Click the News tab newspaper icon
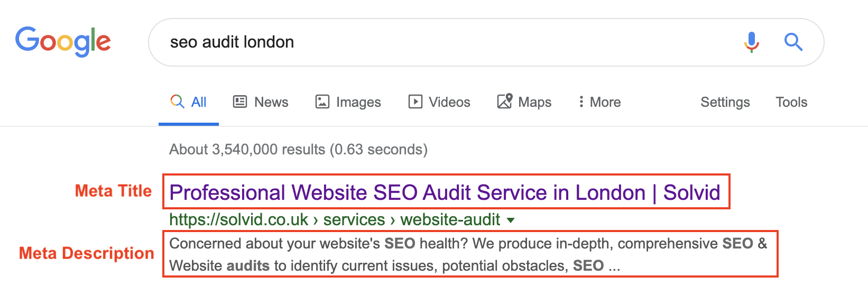 pos(240,102)
